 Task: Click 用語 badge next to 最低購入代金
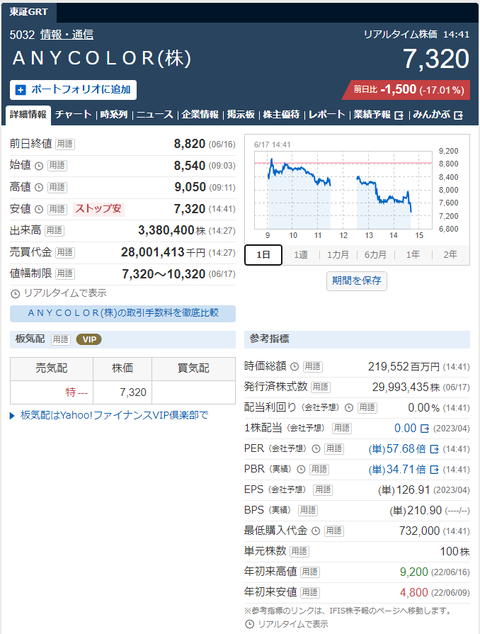[x=334, y=530]
